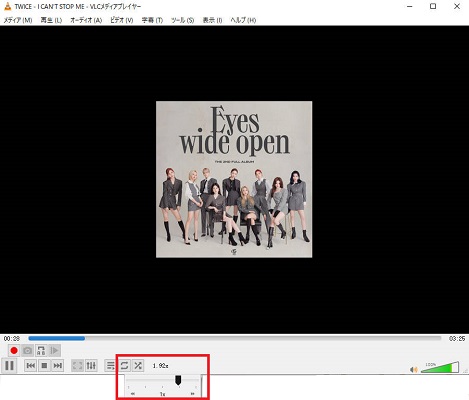Viewport: 469px width, 400px height.
Task: Skip to previous track
Action: [x=31, y=366]
